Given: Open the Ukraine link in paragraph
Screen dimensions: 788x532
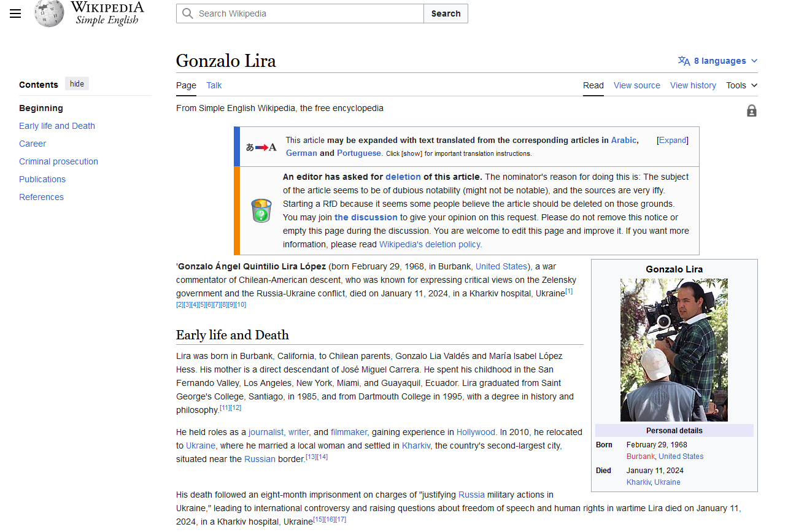Looking at the screenshot, I should tap(201, 445).
